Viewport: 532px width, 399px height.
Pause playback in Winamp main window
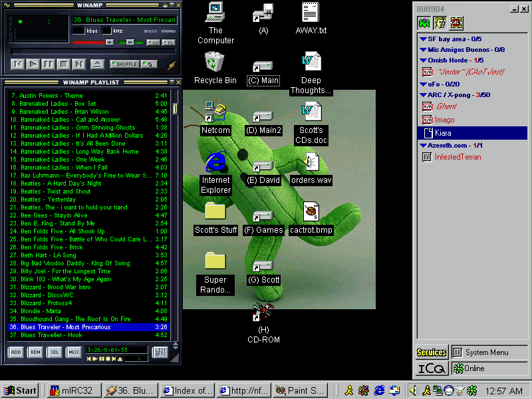[x=48, y=64]
